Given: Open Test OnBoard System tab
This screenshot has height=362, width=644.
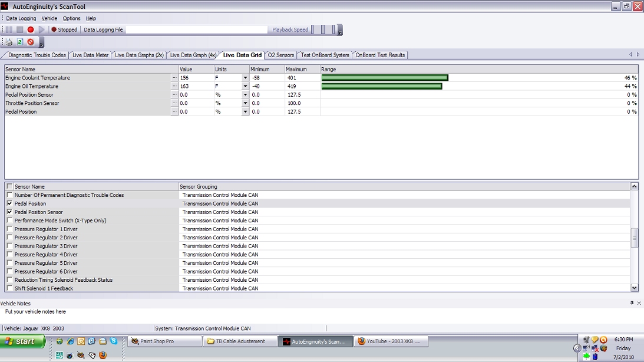Looking at the screenshot, I should (325, 55).
